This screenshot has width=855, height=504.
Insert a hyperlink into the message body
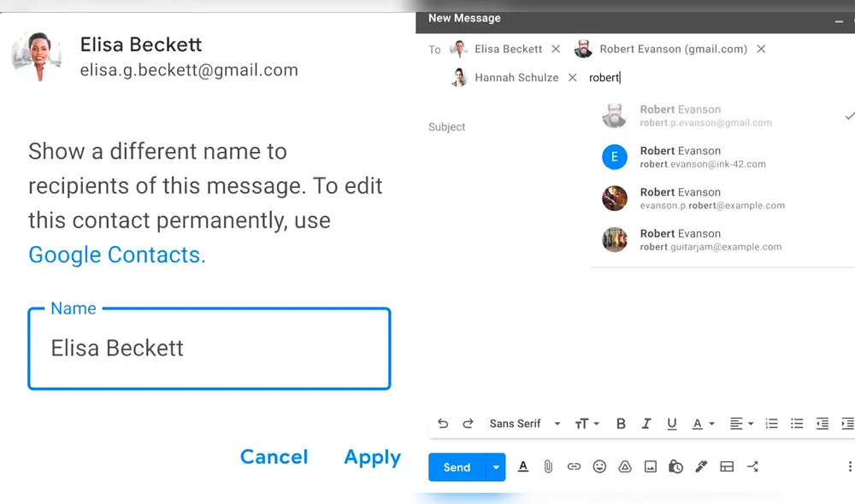tap(574, 466)
